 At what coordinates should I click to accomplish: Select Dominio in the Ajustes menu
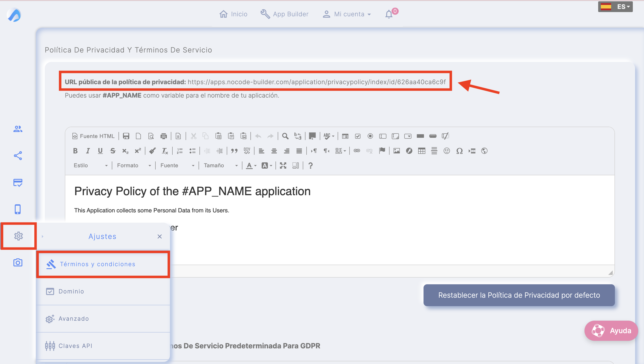click(x=103, y=291)
